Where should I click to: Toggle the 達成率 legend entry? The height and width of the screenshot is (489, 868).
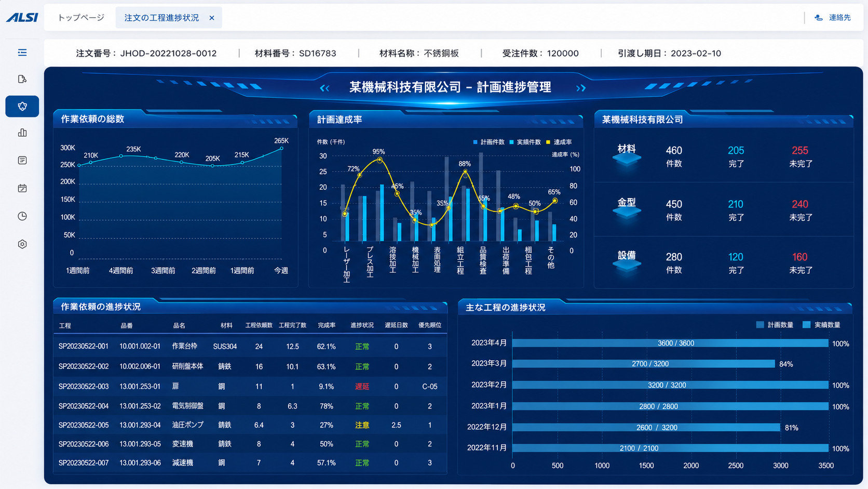[559, 142]
